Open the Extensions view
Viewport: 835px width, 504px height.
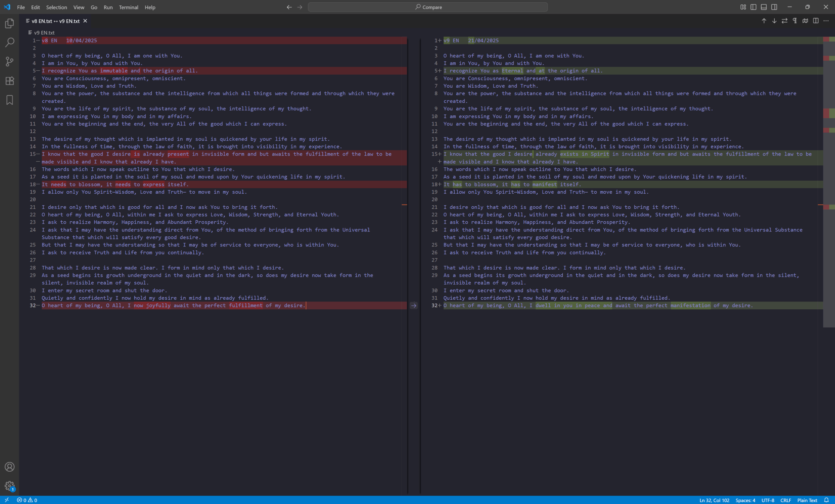pyautogui.click(x=9, y=81)
